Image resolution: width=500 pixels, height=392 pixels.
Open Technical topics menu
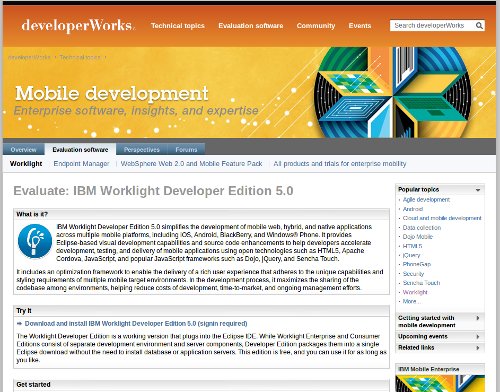pos(178,26)
